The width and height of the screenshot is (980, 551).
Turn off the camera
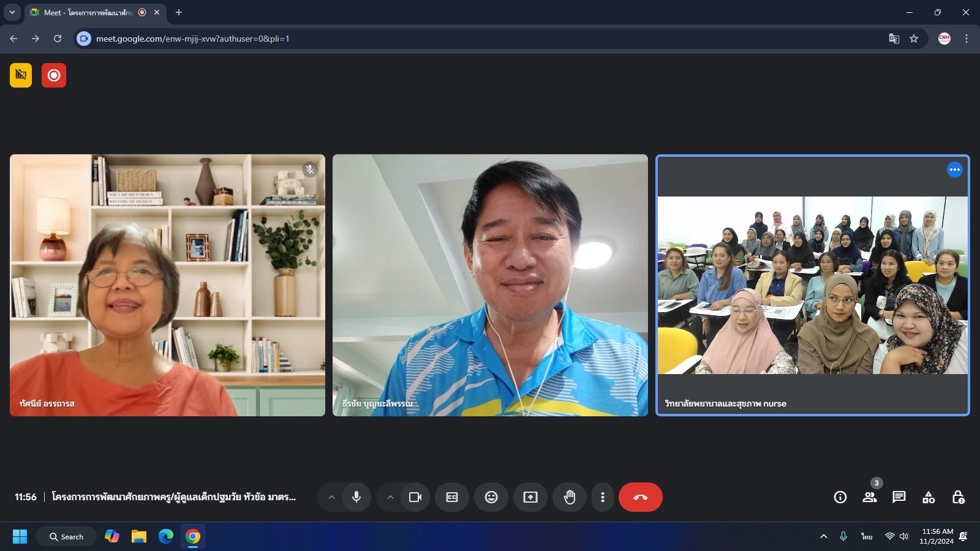(415, 497)
